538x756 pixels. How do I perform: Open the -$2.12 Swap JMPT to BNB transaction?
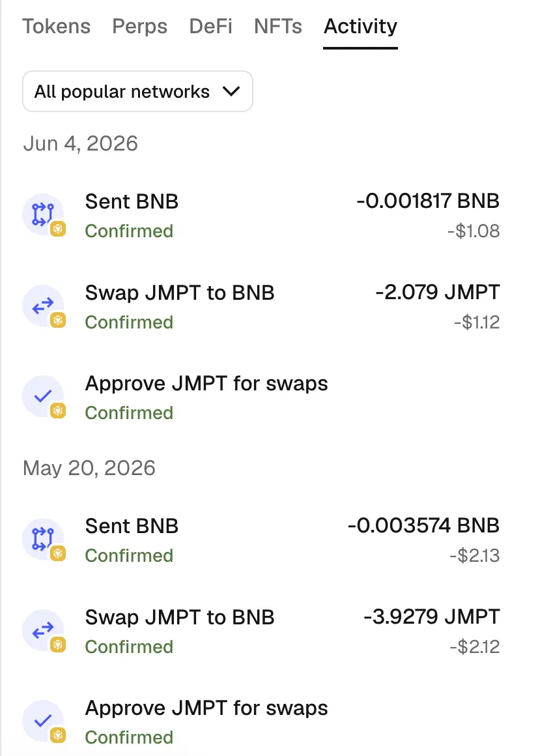pos(261,631)
